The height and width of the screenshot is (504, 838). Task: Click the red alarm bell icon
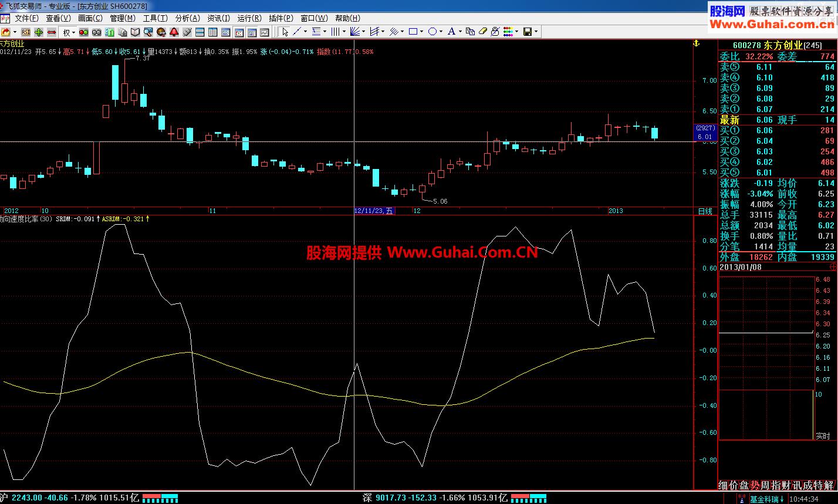coord(174,32)
